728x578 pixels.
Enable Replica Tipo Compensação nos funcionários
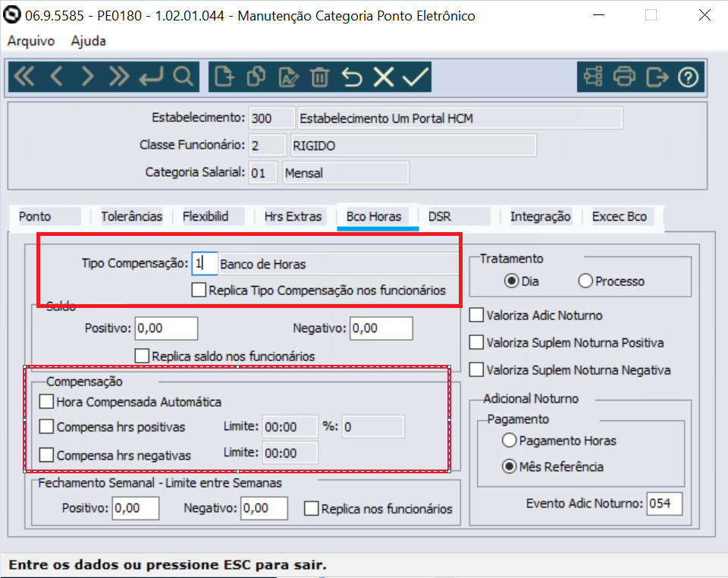click(x=199, y=291)
